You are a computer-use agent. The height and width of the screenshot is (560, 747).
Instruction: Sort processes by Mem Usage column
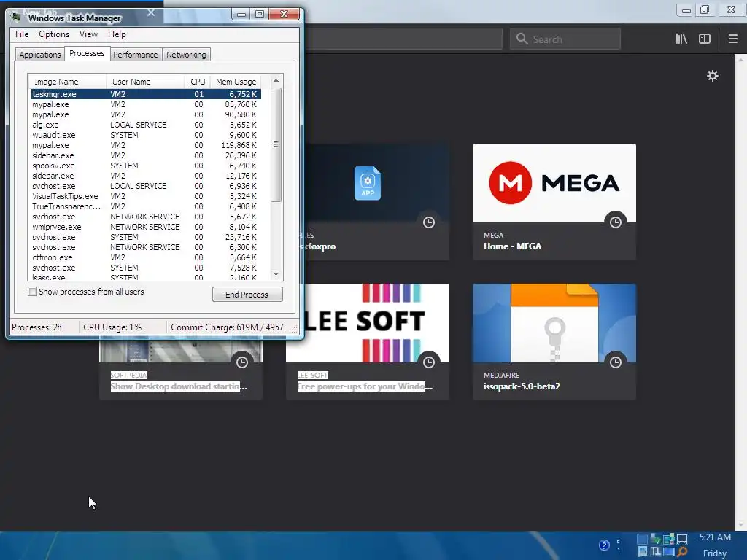tap(236, 82)
